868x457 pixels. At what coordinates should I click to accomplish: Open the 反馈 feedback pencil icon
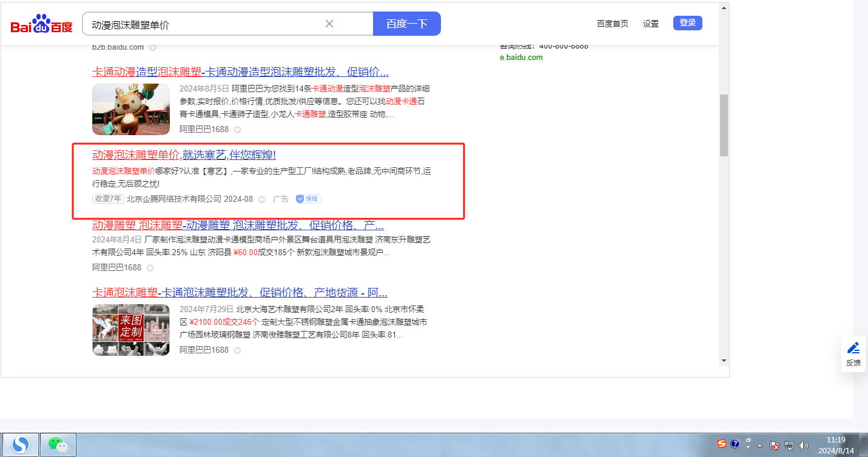pyautogui.click(x=853, y=348)
